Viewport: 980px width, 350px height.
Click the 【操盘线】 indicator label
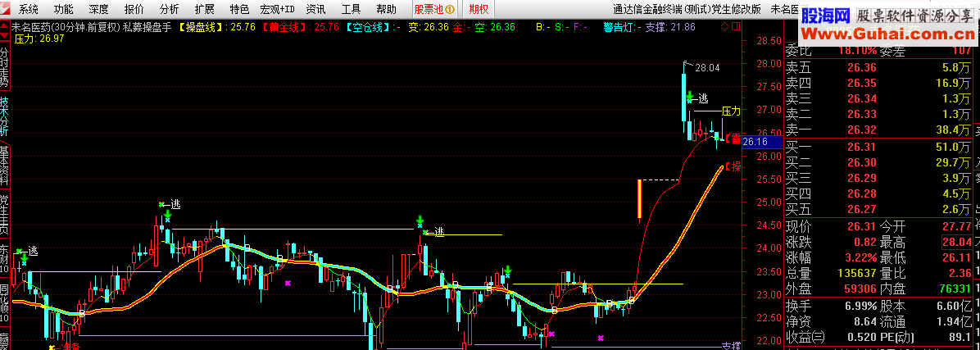click(202, 27)
